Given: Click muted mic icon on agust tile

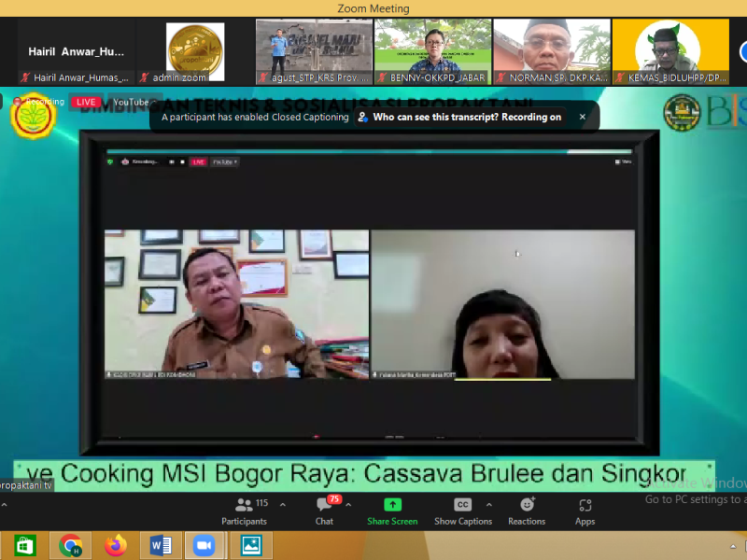Looking at the screenshot, I should (x=263, y=77).
